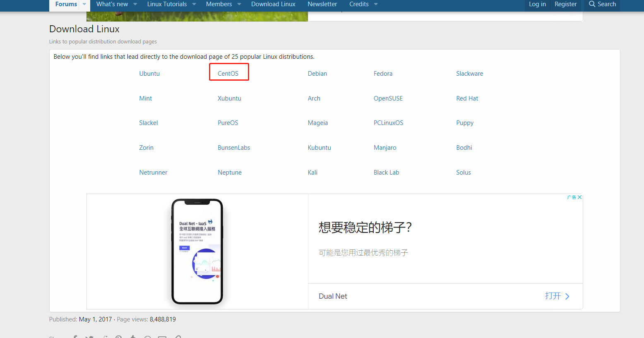Open the Forums tab
This screenshot has height=338, width=644.
click(x=66, y=4)
